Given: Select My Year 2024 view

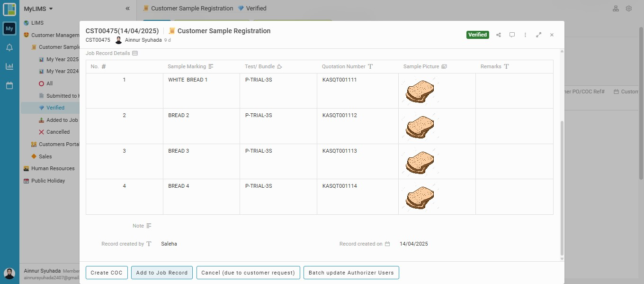Looking at the screenshot, I should (x=58, y=71).
